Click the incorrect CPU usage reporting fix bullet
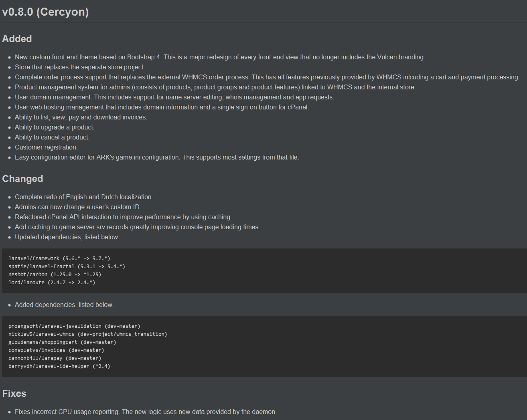This screenshot has height=420, width=527. [x=146, y=412]
